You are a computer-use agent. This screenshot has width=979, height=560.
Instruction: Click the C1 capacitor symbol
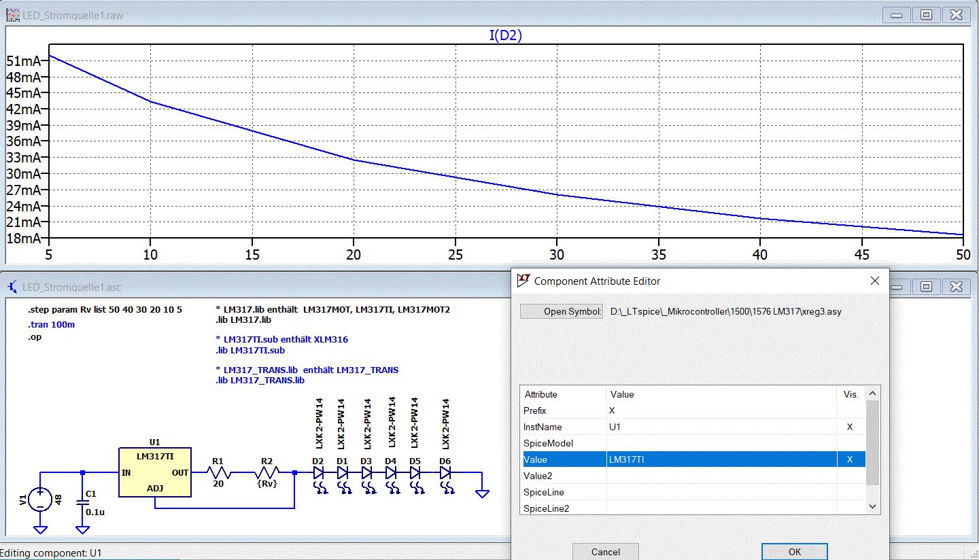tap(82, 504)
